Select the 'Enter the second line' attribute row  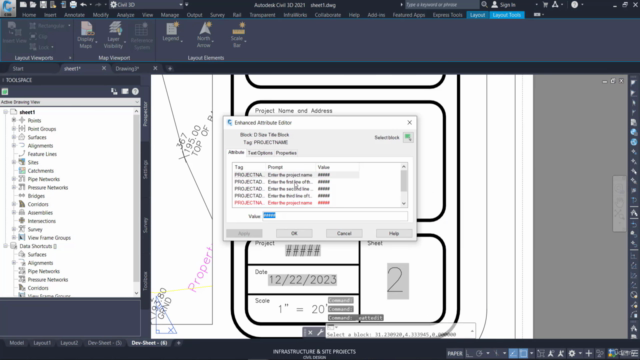(x=296, y=189)
